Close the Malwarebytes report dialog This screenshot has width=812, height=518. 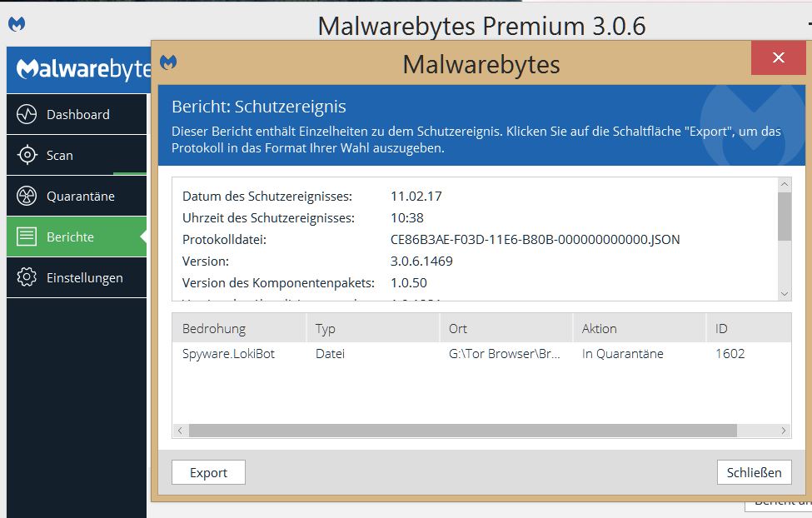(779, 57)
